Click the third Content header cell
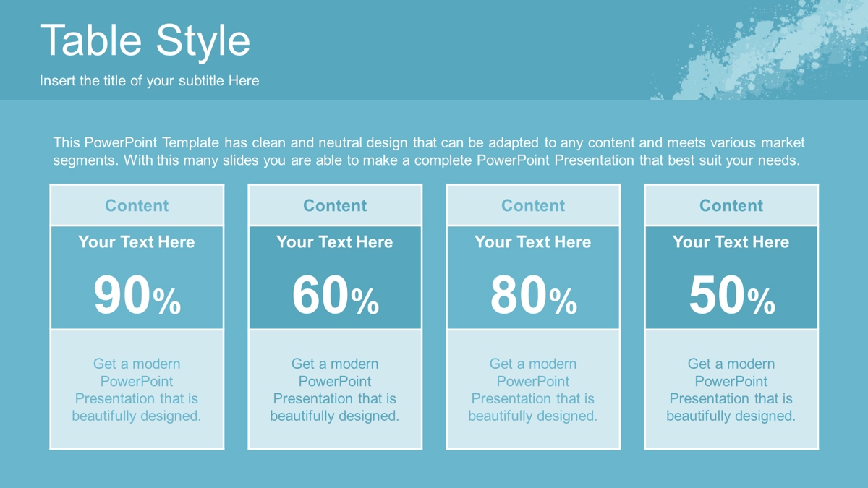This screenshot has width=868, height=488. (x=533, y=205)
